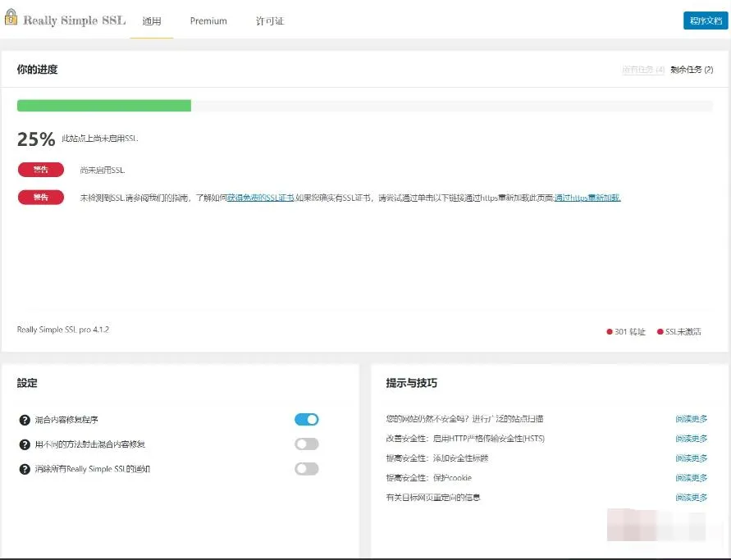Click the green progress bar
The image size is (731, 560).
(x=104, y=106)
